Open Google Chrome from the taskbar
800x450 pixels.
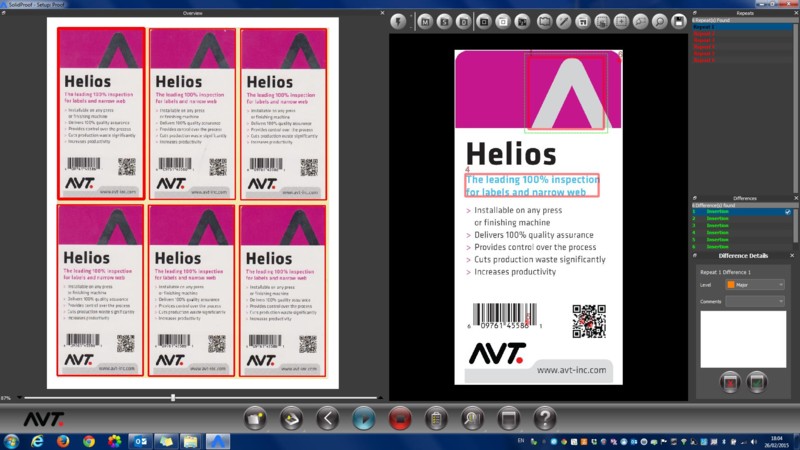(x=88, y=441)
